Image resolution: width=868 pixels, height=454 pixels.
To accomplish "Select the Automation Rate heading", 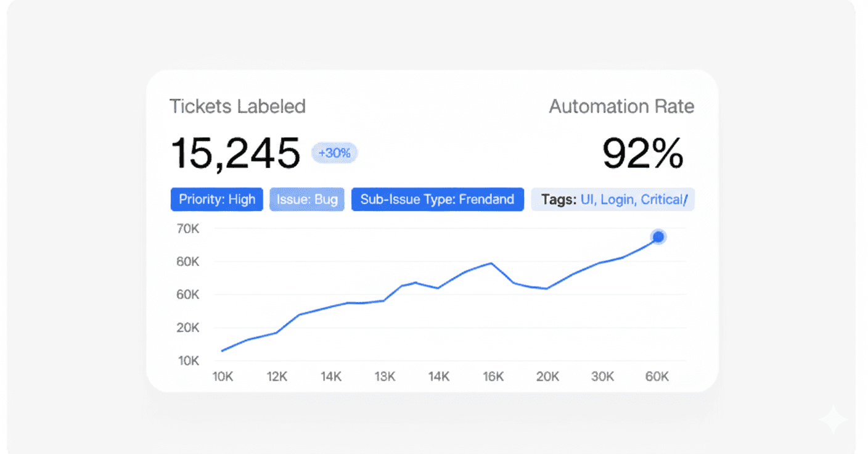I will click(621, 106).
